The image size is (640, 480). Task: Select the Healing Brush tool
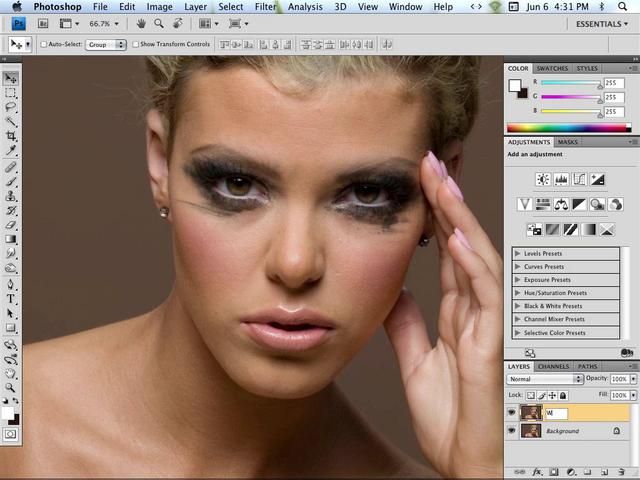(11, 167)
